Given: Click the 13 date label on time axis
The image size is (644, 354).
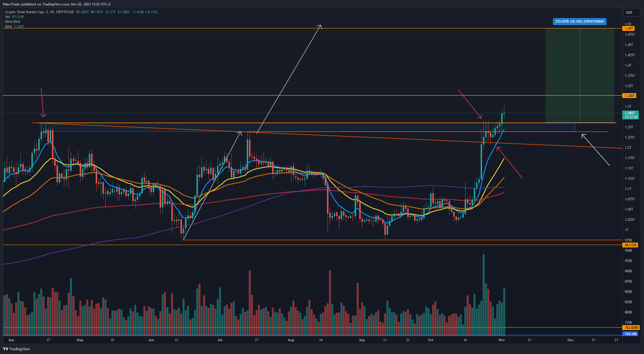Looking at the screenshot, I should coord(529,340).
